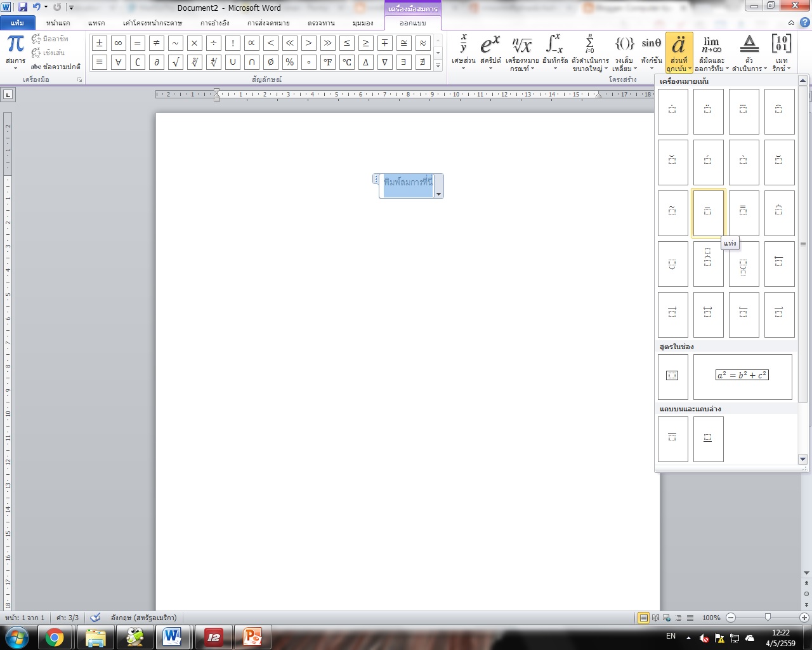
Task: Insert the percent symbol
Action: coord(289,62)
